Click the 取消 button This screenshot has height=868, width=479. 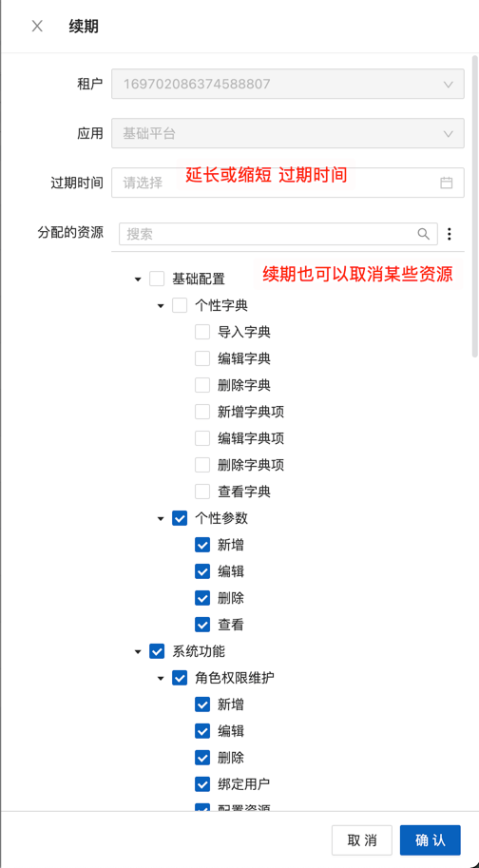pyautogui.click(x=362, y=840)
